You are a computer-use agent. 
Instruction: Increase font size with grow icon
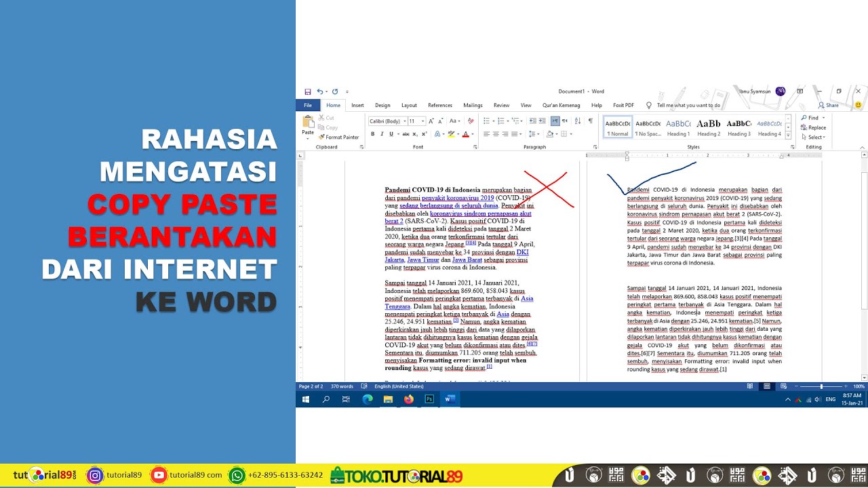pos(431,121)
